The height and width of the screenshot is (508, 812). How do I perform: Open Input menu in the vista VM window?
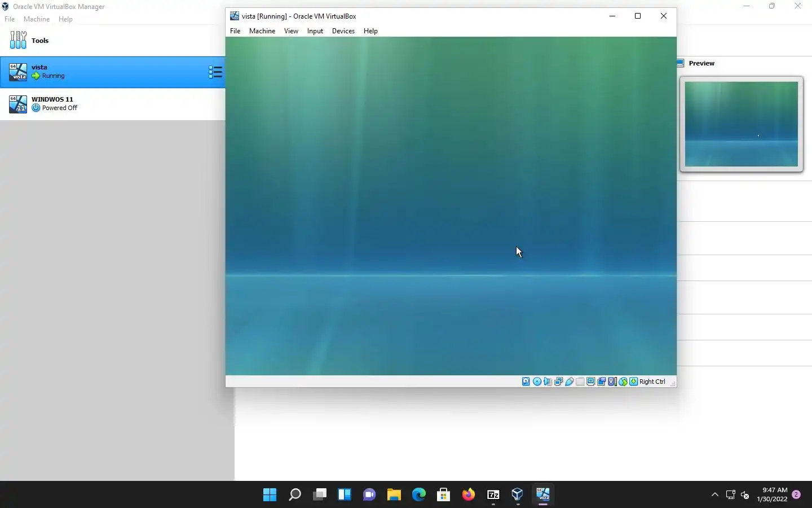point(315,31)
